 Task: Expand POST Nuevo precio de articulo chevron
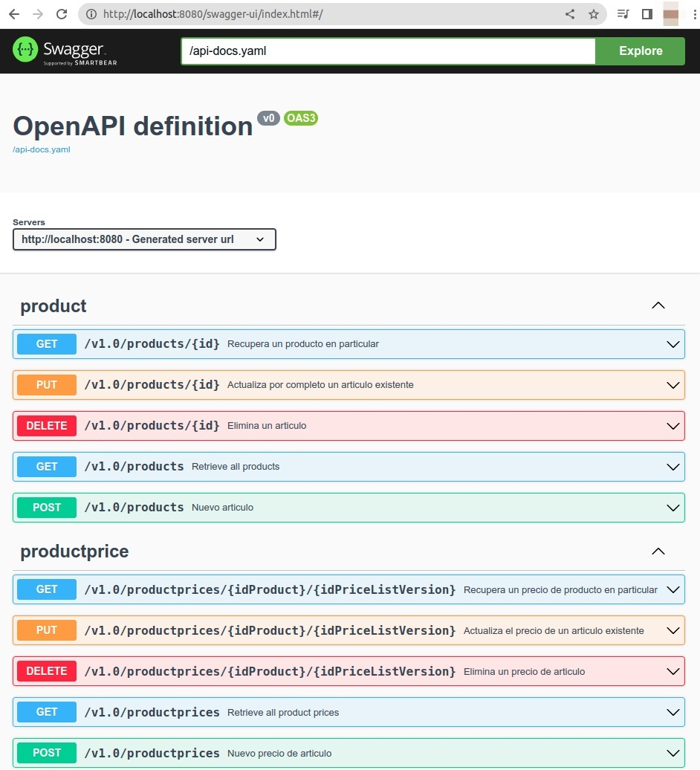click(673, 754)
